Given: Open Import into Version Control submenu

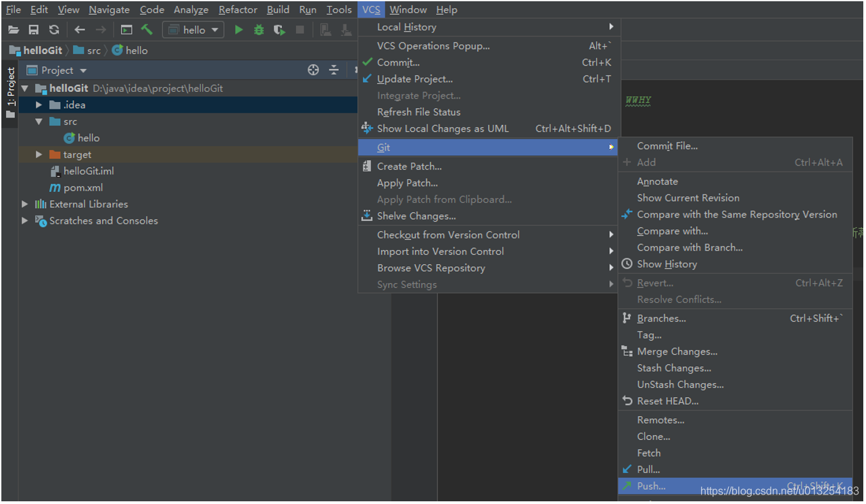Looking at the screenshot, I should [488, 251].
